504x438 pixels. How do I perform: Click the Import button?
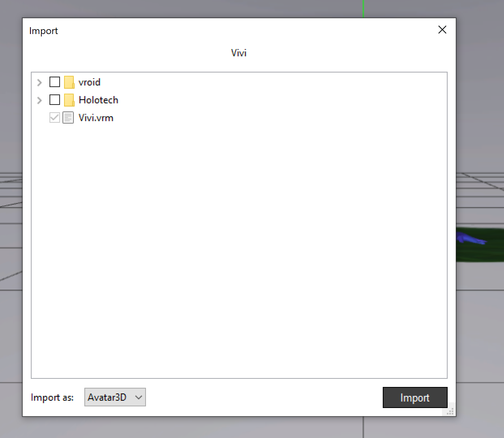pos(415,397)
